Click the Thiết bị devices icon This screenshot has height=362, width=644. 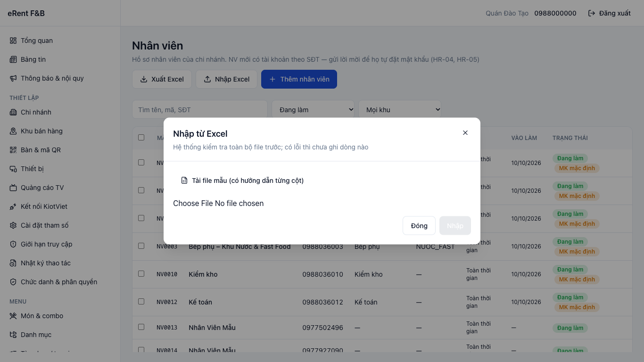13,169
